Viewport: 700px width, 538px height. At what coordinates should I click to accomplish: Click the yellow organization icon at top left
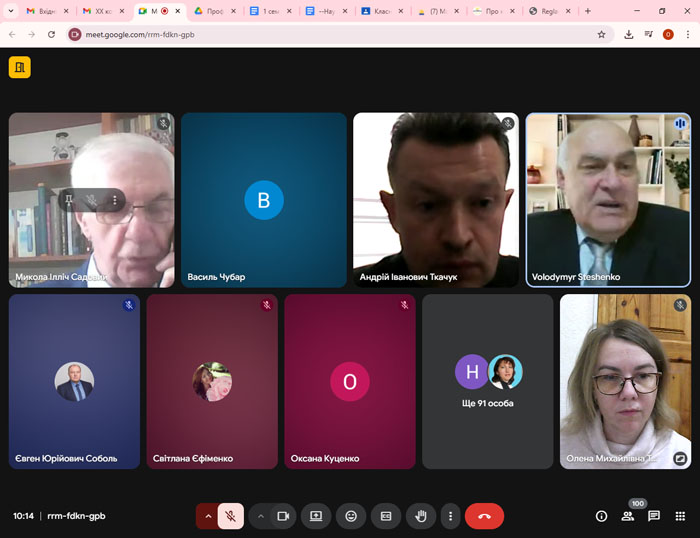pos(19,67)
